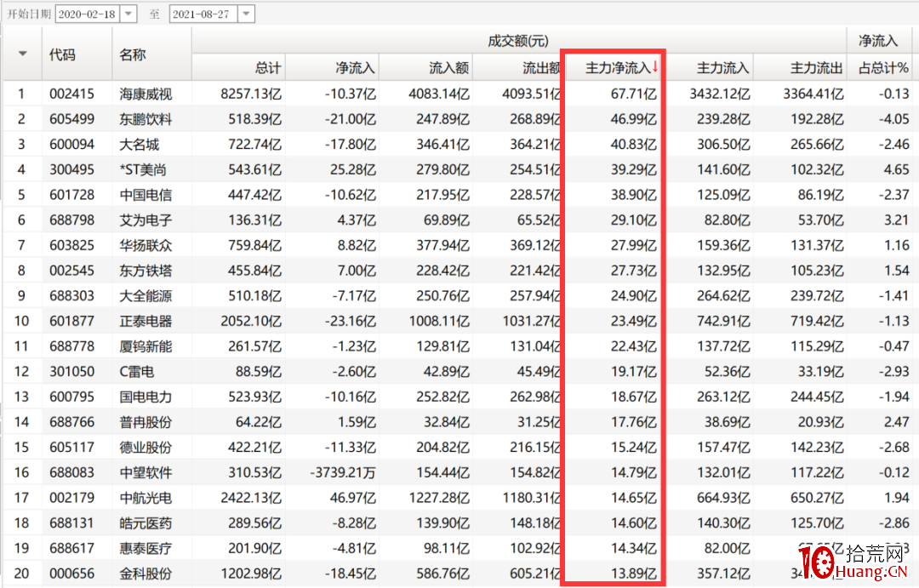
Task: Click stock code 600094
Action: [x=71, y=144]
